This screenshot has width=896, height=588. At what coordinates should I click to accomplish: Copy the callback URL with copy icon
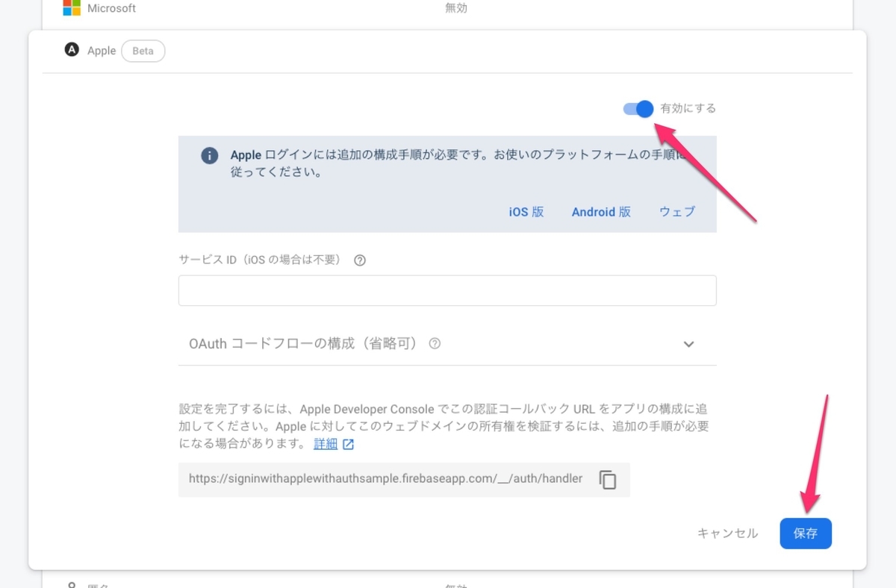pos(608,479)
